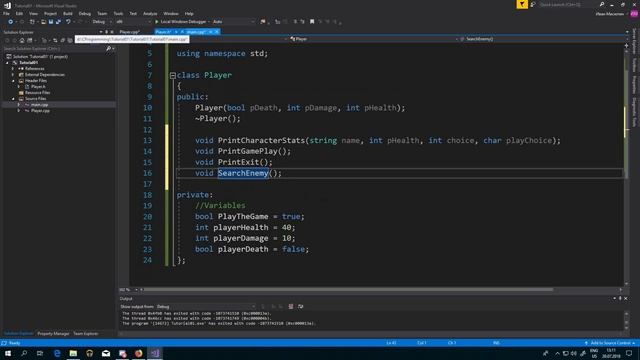Viewport: 640px width, 360px height.
Task: Click the Save All icon in the toolbar
Action: [58, 22]
